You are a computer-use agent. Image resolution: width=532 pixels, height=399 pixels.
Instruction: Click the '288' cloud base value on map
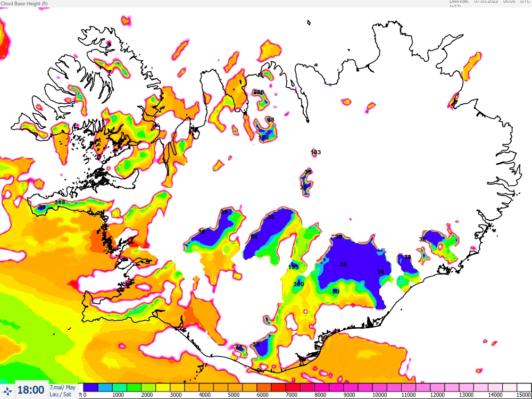(259, 92)
